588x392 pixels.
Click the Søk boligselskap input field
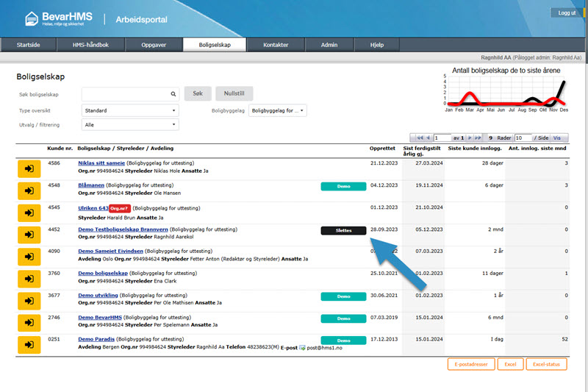(125, 94)
